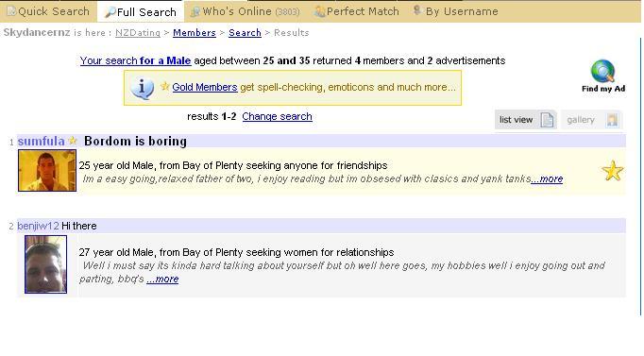Click the Your search for a Male link
The image size is (644, 356).
tap(135, 60)
